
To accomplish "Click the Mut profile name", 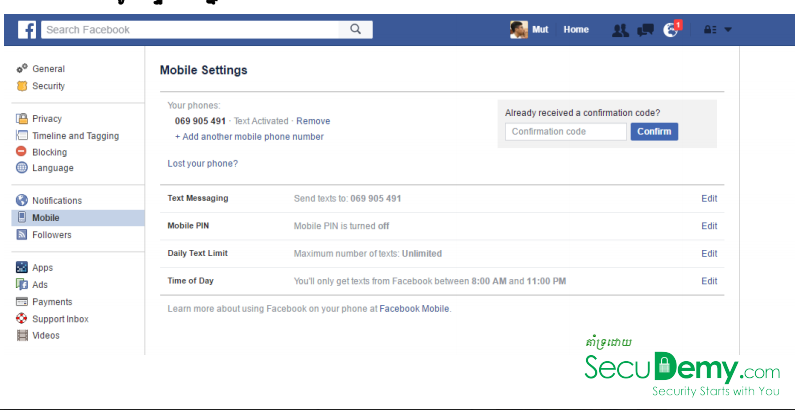I will tap(540, 29).
